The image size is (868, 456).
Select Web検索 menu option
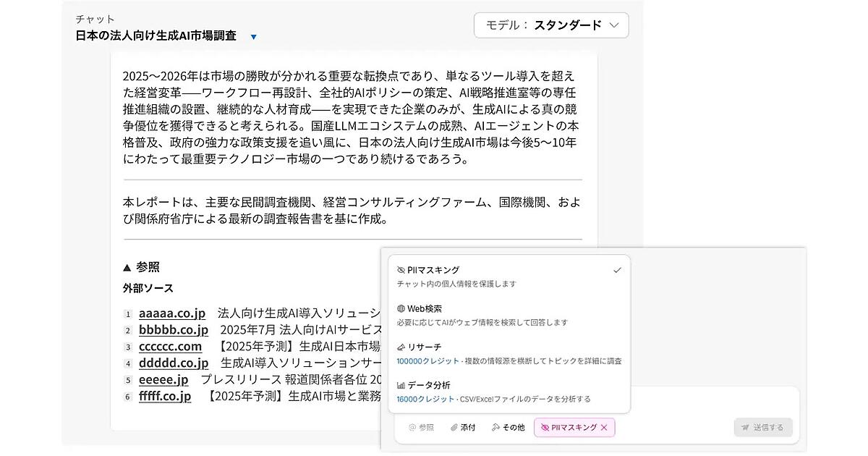pyautogui.click(x=509, y=315)
